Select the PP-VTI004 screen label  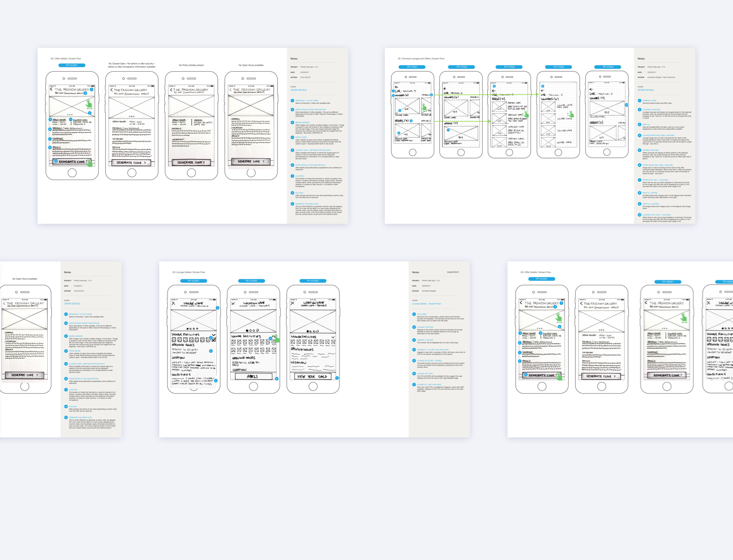[x=558, y=67]
